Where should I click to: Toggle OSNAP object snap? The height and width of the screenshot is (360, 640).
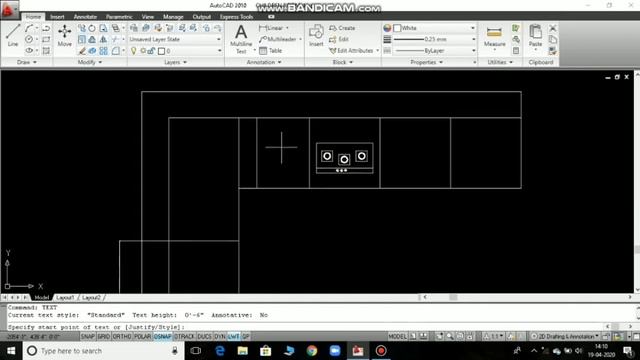coord(162,336)
